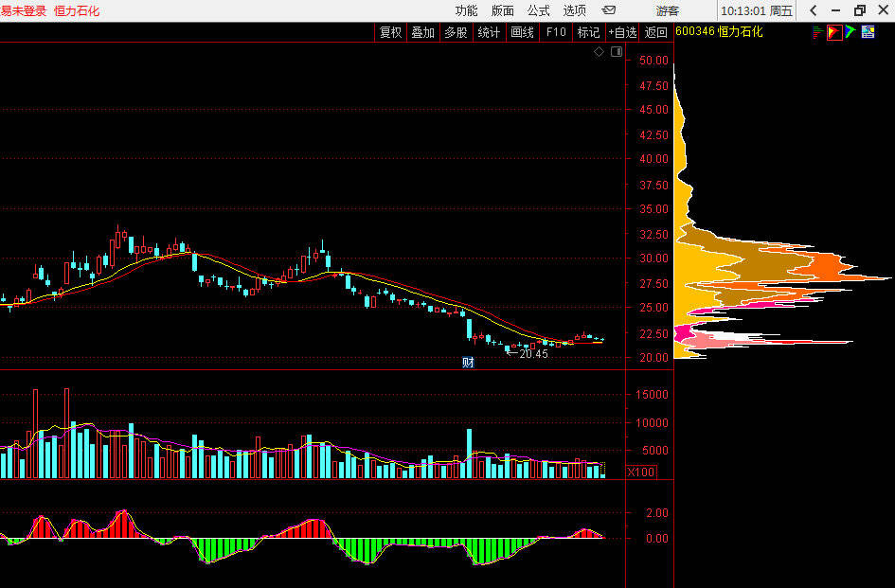
Task: Toggle the side panel layout icon
Action: pos(617,51)
